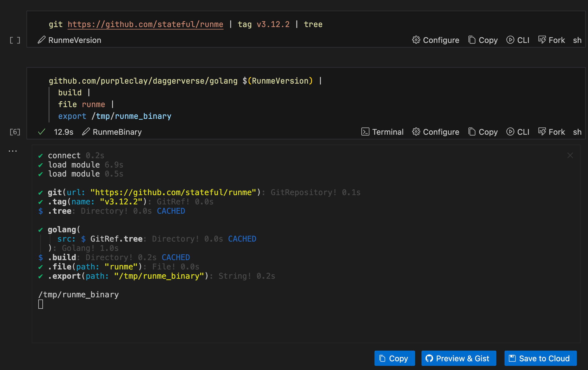The image size is (588, 370).
Task: Select the sh language label on the RunmeBinary cell
Action: 577,132
